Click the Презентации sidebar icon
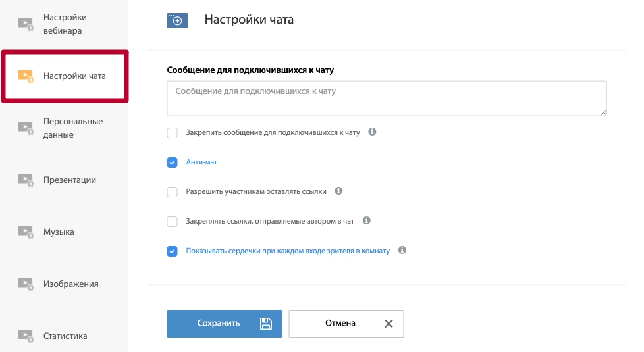644x352 pixels. tap(26, 180)
